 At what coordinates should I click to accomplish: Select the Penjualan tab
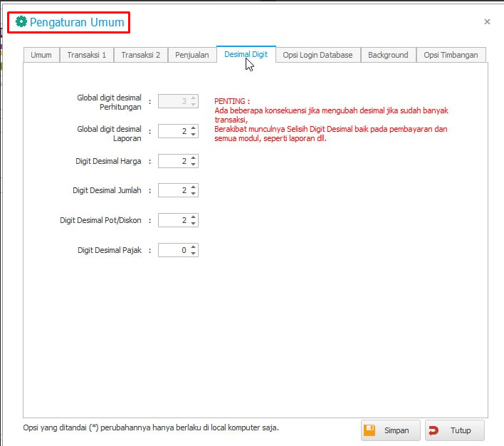(x=192, y=55)
